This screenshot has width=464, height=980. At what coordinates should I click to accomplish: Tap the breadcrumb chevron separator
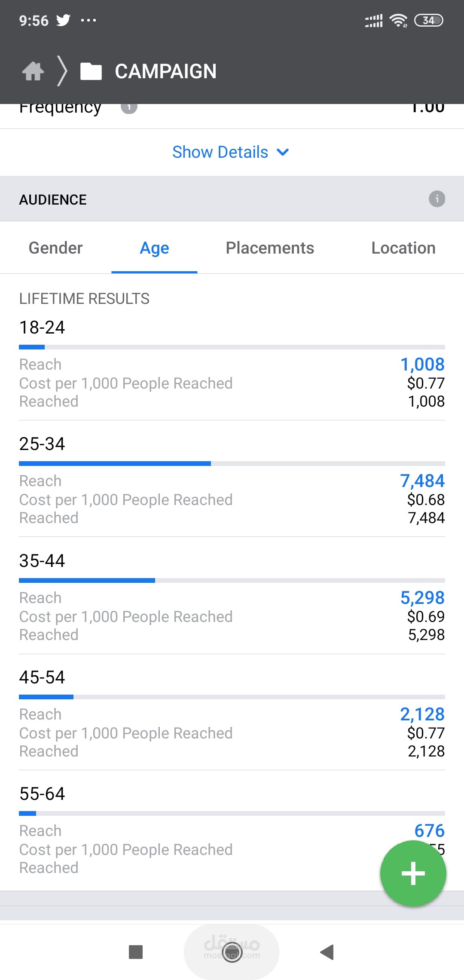coord(63,71)
